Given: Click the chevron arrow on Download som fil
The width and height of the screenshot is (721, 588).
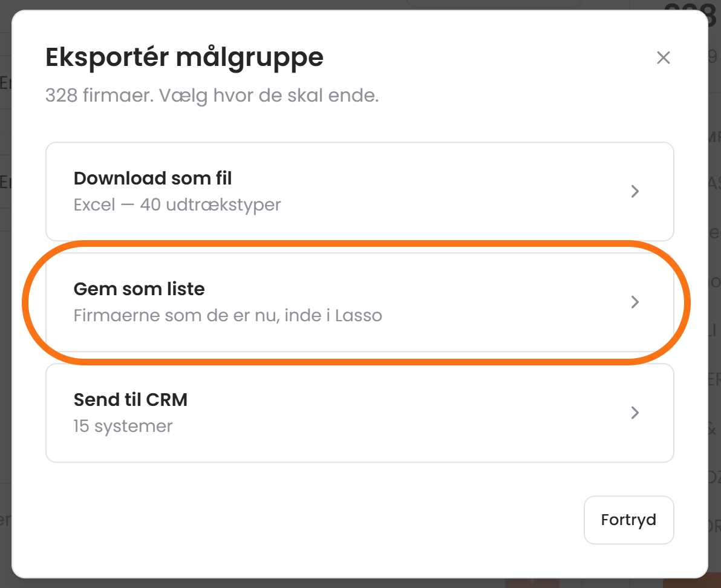Looking at the screenshot, I should tap(635, 191).
